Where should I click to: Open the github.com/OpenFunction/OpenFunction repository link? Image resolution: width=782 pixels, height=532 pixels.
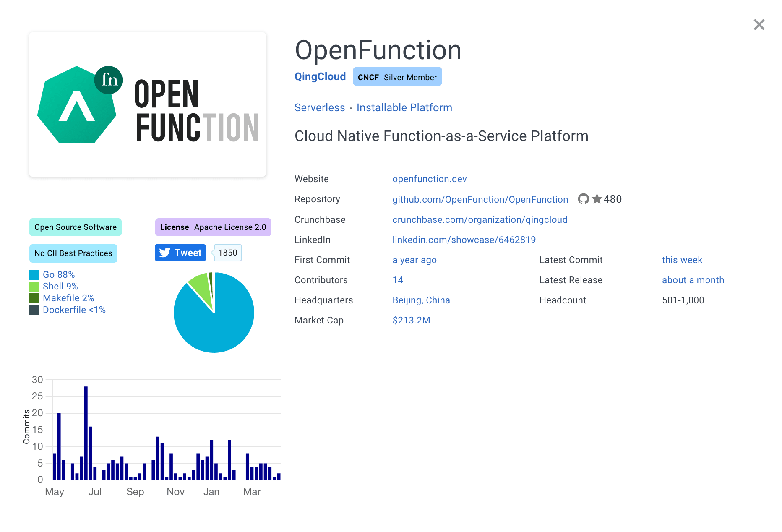click(x=480, y=199)
